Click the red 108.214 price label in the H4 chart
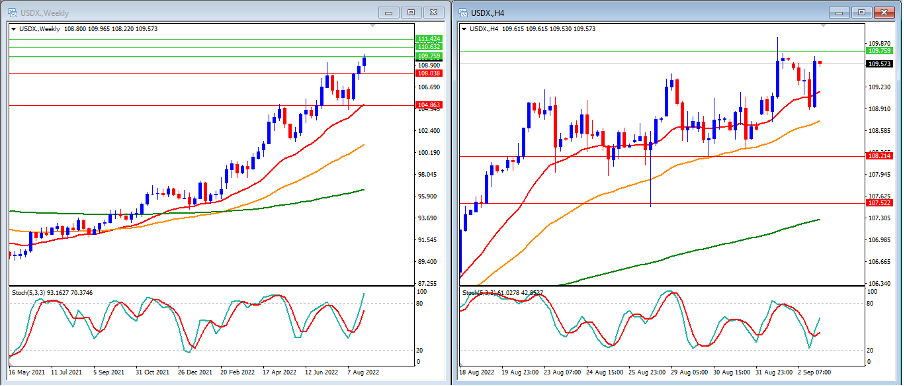Screen dimensions: 904x386 point(879,156)
